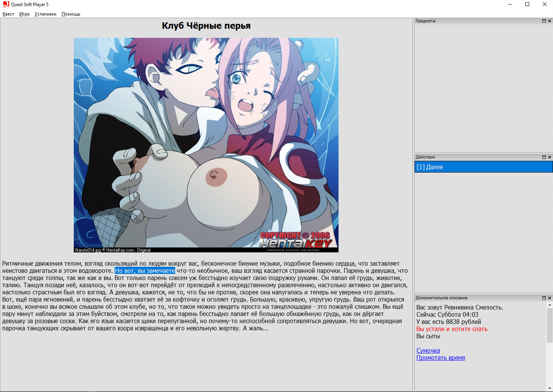
Task: Click the Quest Soft Player app icon
Action: tap(6, 5)
